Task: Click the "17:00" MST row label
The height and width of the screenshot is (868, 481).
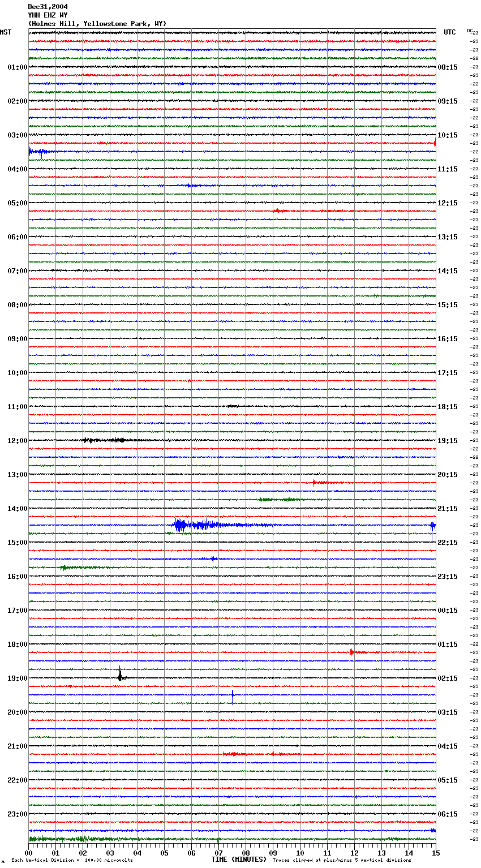Action: pos(18,611)
